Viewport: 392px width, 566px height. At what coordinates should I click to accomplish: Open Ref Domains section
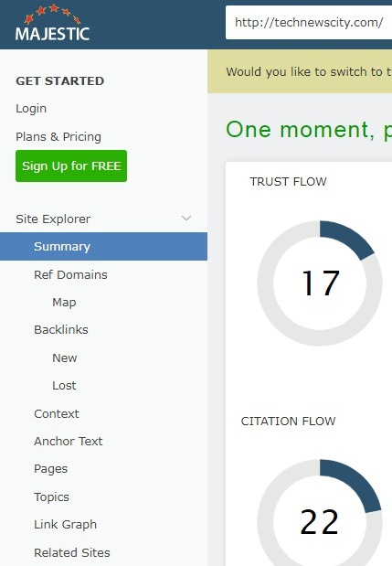[70, 274]
